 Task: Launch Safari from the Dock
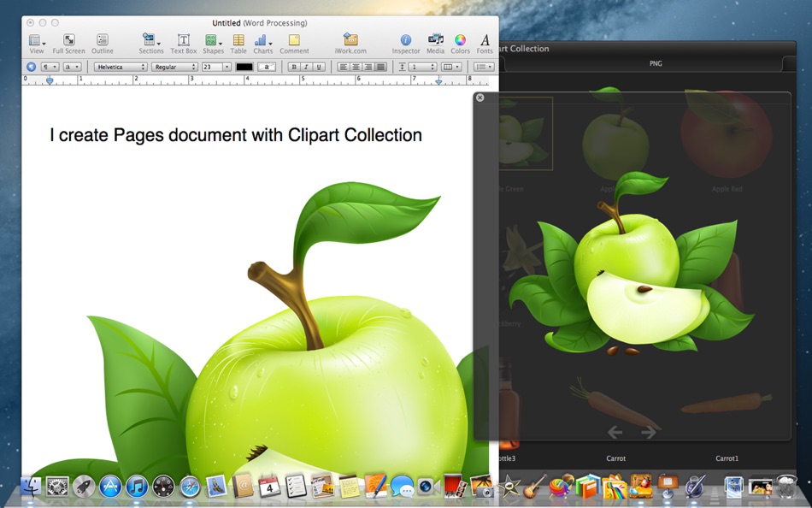(190, 487)
